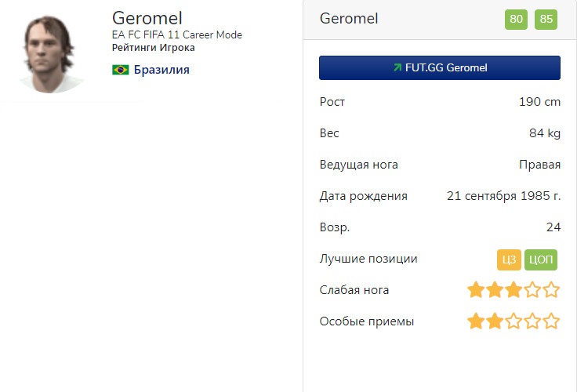The height and width of the screenshot is (392, 577).
Task: Click fifth empty star of Слабая нога
Action: tap(552, 291)
